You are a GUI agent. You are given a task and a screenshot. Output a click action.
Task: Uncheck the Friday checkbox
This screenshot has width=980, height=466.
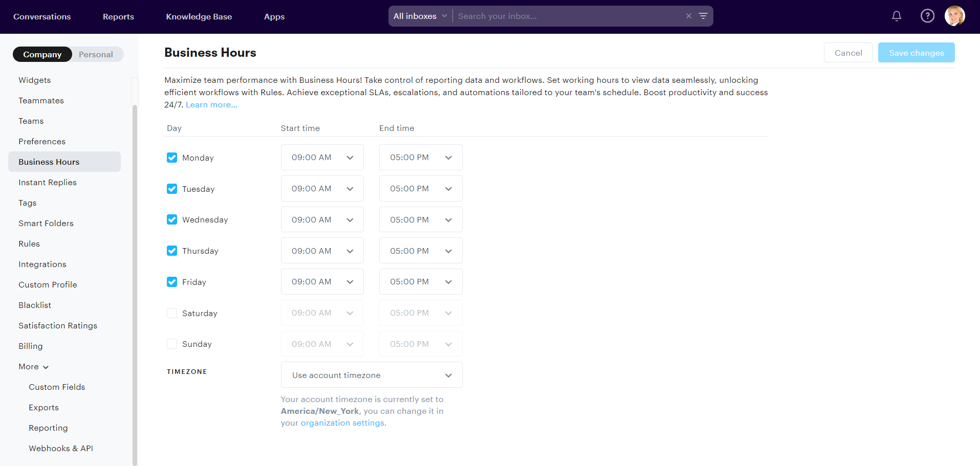pos(172,282)
